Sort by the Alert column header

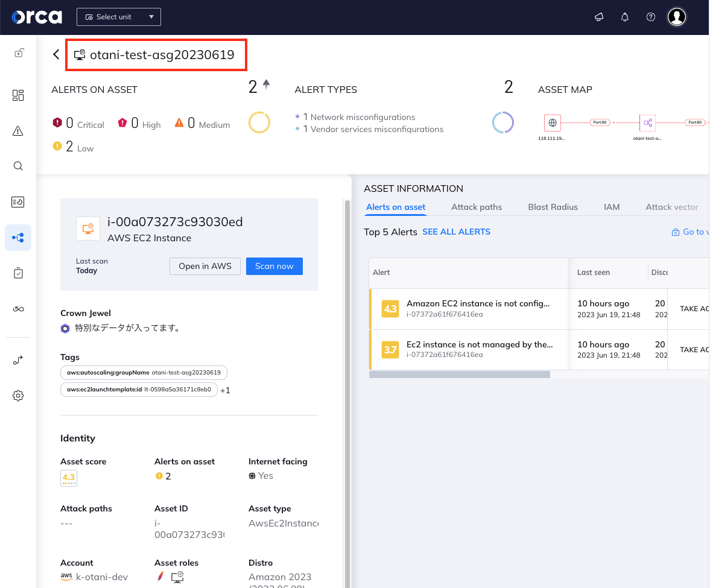(x=381, y=273)
